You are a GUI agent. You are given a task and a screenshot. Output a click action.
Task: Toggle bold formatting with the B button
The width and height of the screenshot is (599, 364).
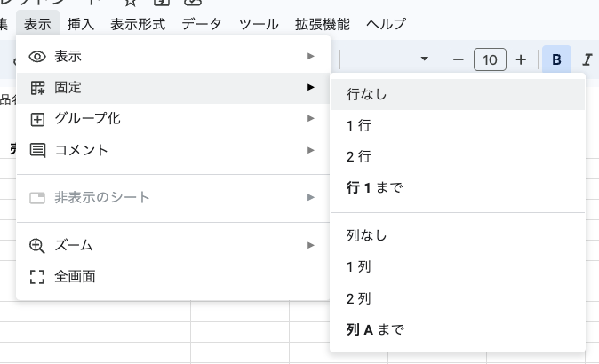pos(556,59)
